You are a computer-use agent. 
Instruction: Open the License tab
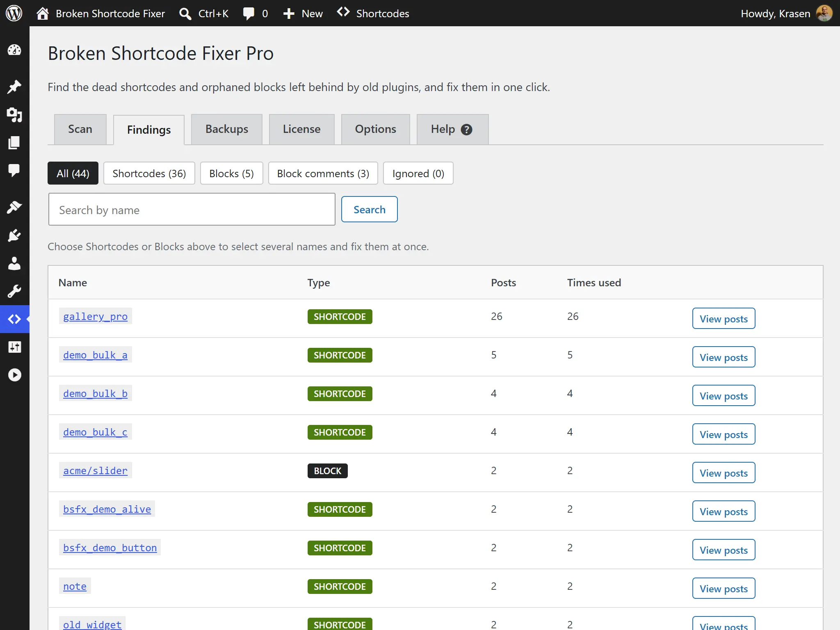point(301,129)
